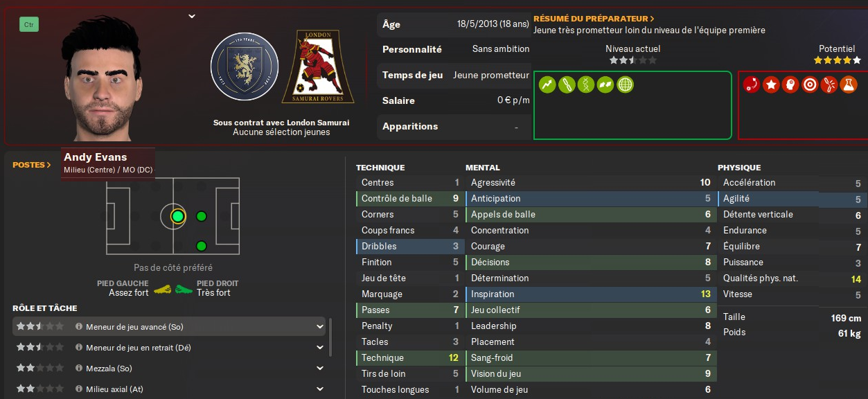The width and height of the screenshot is (868, 399).
Task: Click the green chain-link trait icon
Action: coord(567,85)
